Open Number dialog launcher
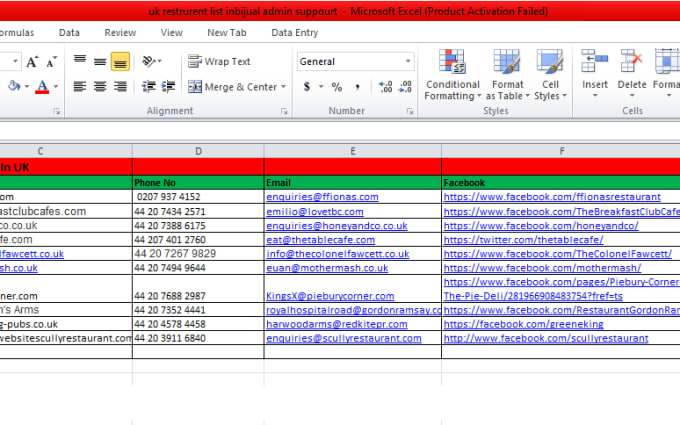This screenshot has height=425, width=680. click(409, 111)
